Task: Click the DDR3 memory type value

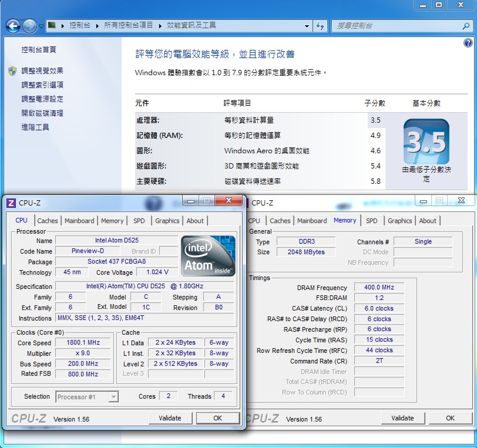Action: pyautogui.click(x=306, y=241)
